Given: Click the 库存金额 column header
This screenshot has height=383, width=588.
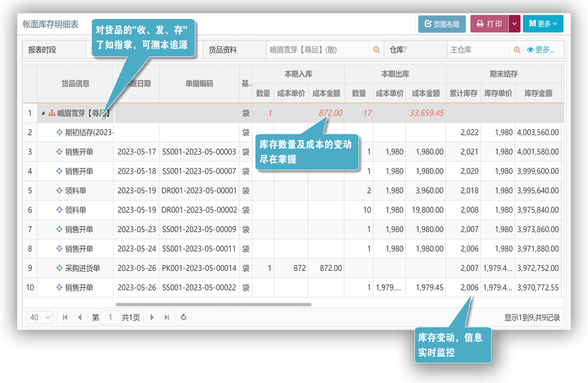Looking at the screenshot, I should click(x=539, y=94).
